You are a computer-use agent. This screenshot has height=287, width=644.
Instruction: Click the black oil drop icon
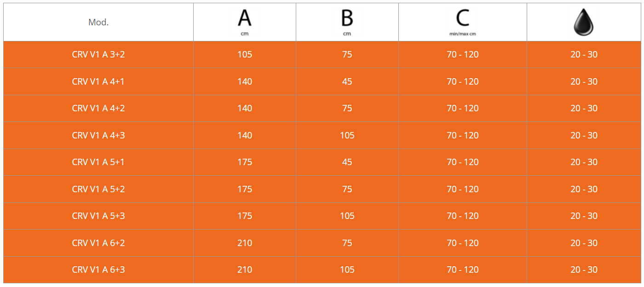pyautogui.click(x=583, y=22)
